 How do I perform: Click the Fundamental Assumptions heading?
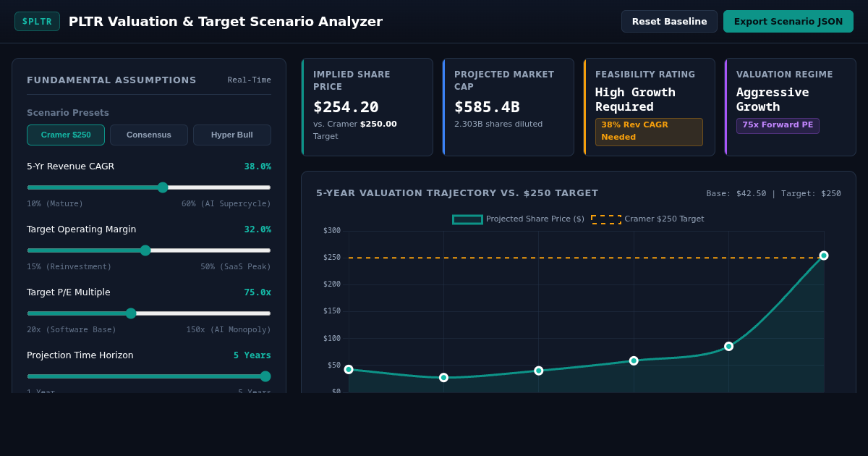(x=111, y=80)
